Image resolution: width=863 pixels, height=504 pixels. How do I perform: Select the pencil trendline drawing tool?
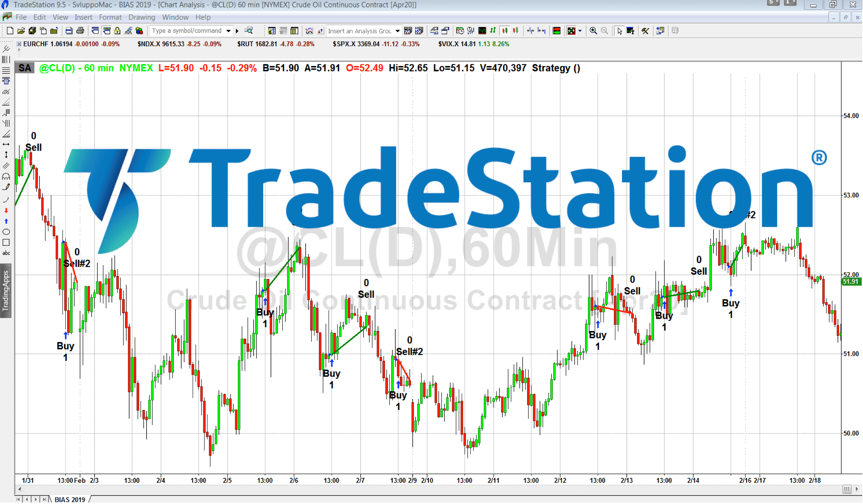(6, 187)
